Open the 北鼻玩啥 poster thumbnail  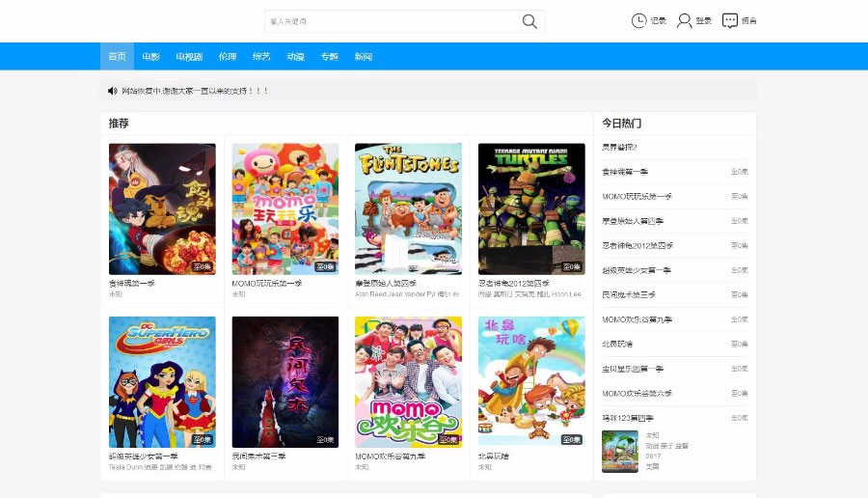[x=531, y=381]
